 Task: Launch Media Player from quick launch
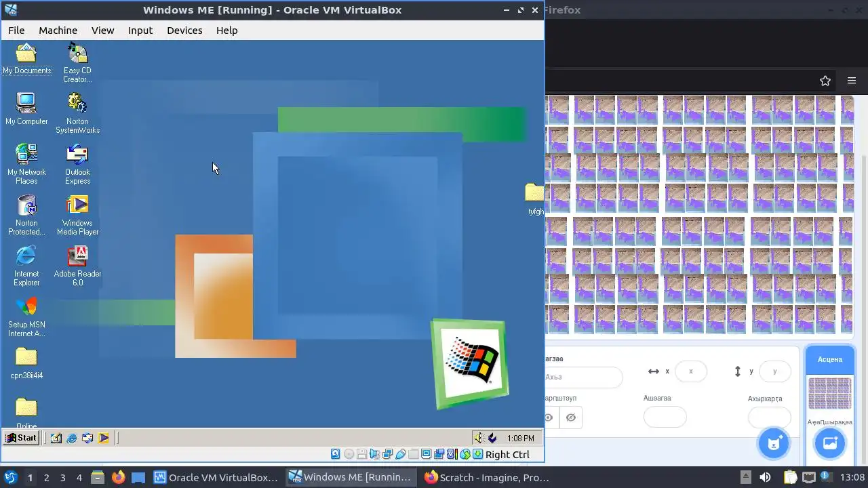103,438
